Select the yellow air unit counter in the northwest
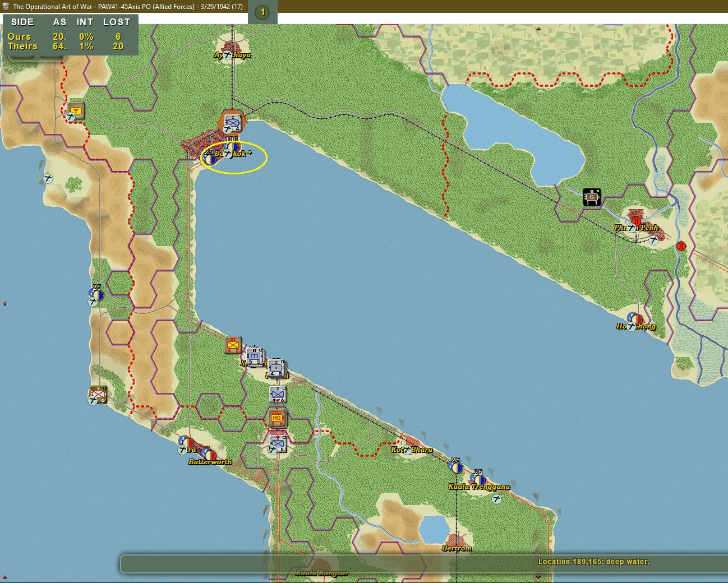Viewport: 728px width, 583px height. [76, 110]
